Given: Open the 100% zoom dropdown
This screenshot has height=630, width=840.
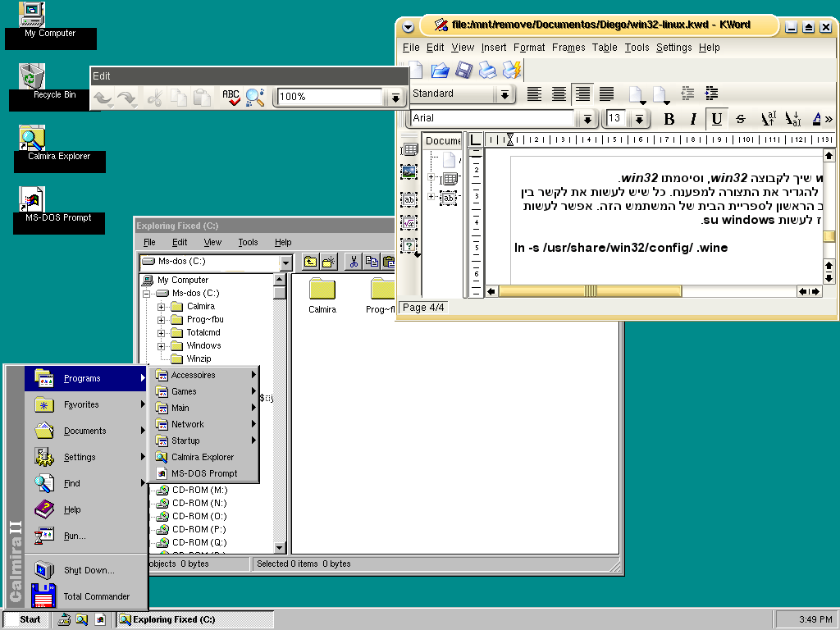Looking at the screenshot, I should point(395,98).
